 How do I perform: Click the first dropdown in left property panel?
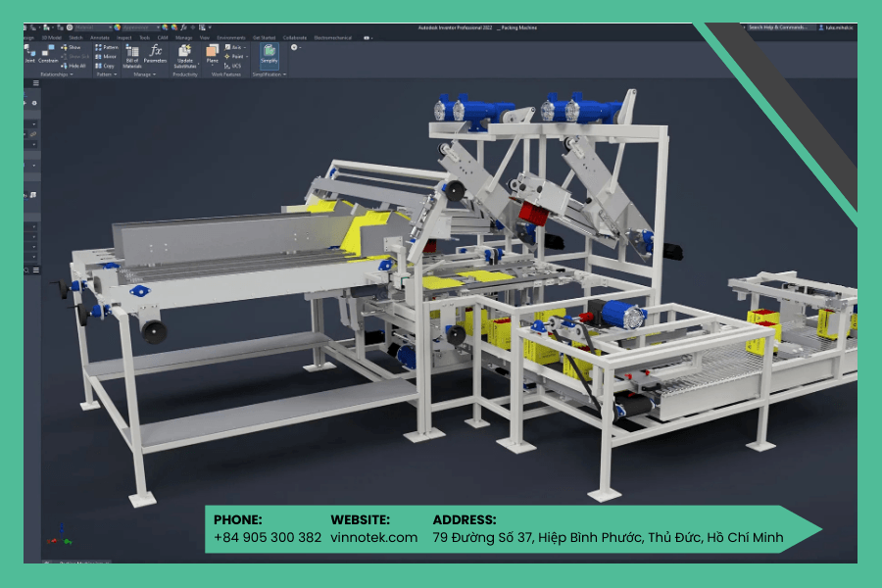(x=31, y=123)
